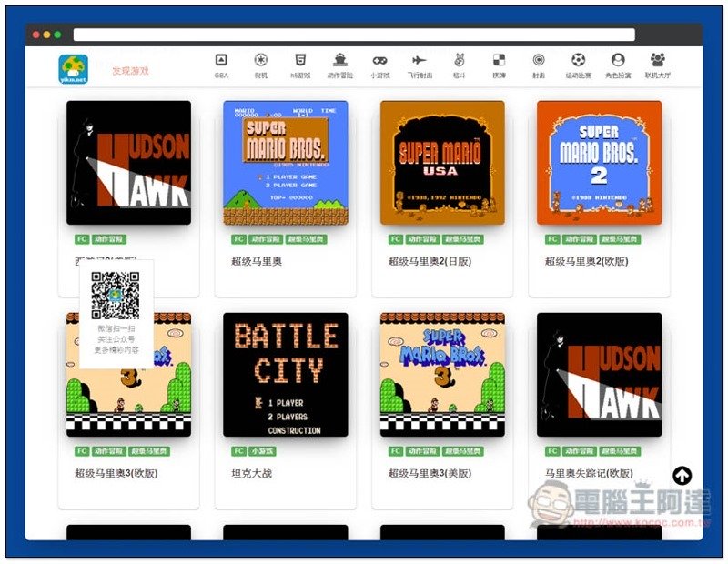The height and width of the screenshot is (564, 728).
Task: Click 动作冒险 tag under 超级马里奥2(欧版)
Action: point(579,239)
